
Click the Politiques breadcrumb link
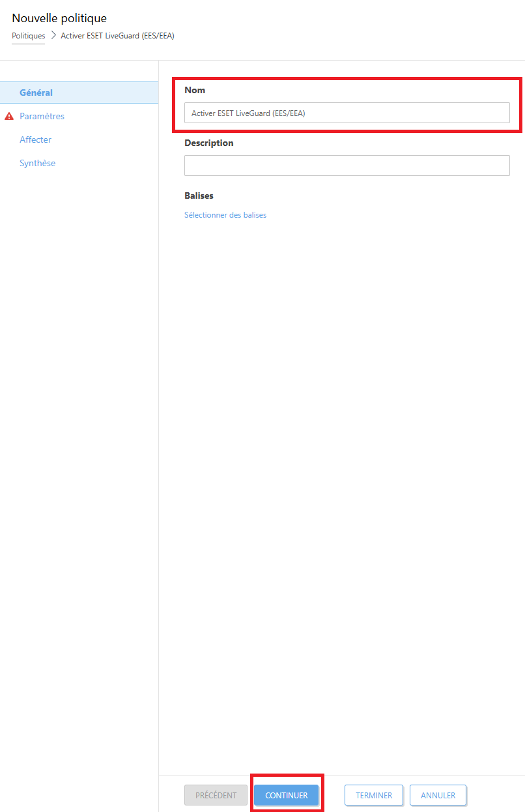pyautogui.click(x=29, y=36)
